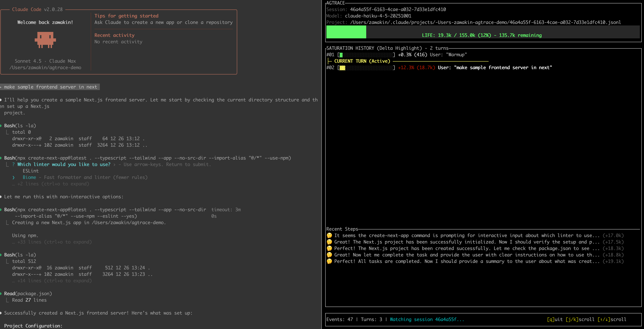
Task: Click the Biome selection arrow marker
Action: [x=13, y=177]
